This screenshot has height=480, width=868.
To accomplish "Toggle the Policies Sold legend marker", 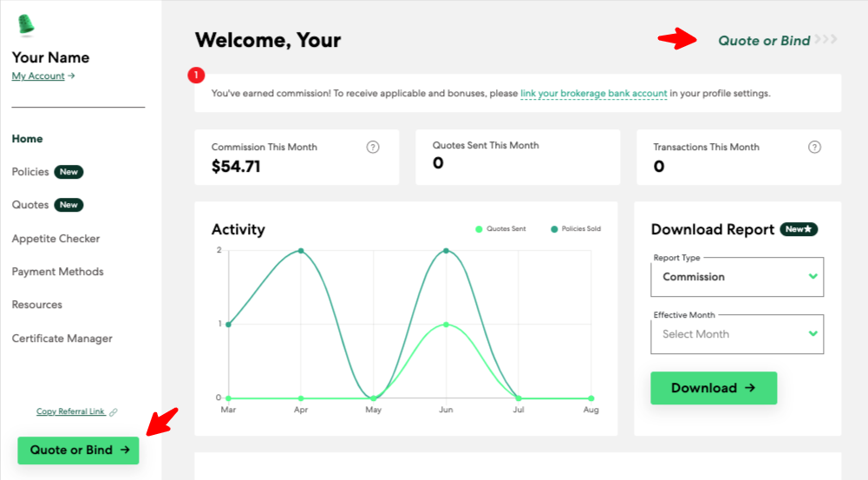I will coord(555,229).
